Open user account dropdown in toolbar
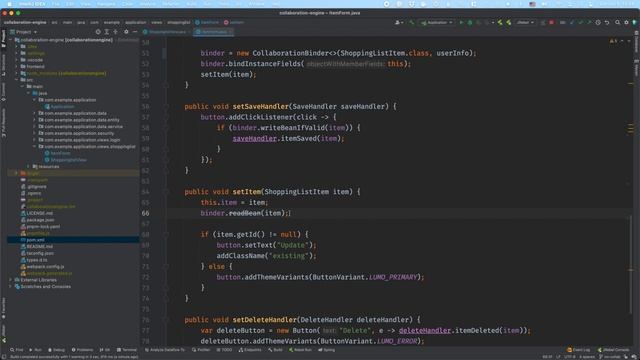 399,22
